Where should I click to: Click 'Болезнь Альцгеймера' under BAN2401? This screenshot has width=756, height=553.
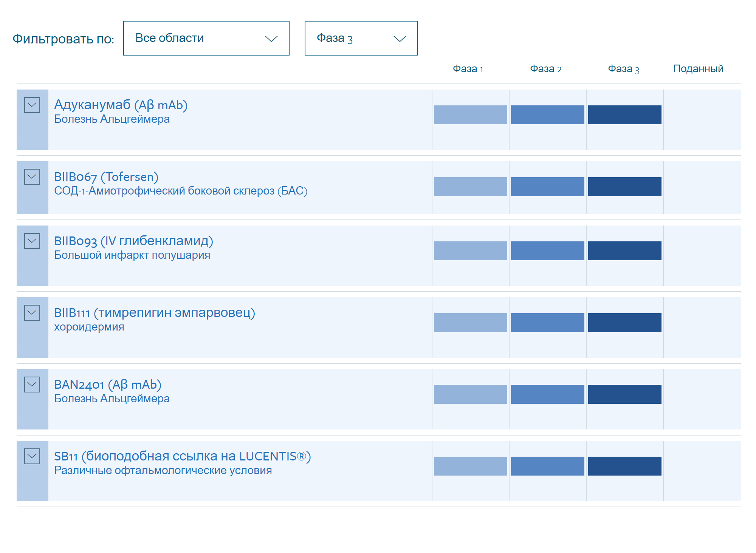[x=112, y=399]
